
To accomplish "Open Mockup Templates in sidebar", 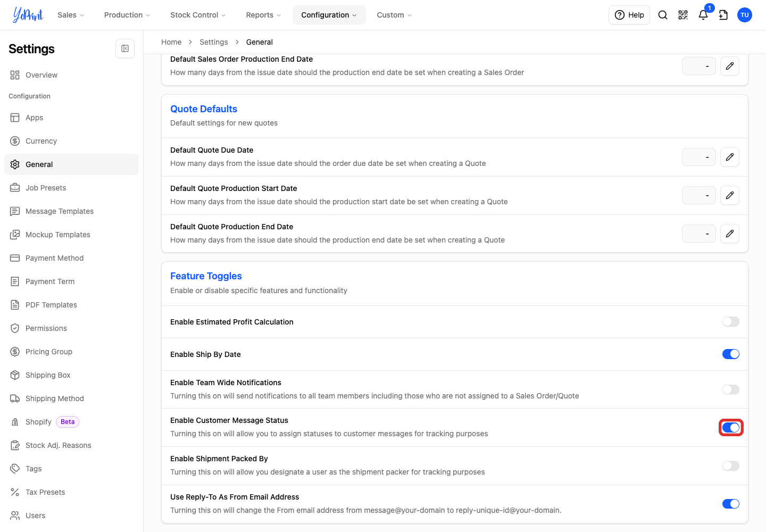I will (71, 235).
